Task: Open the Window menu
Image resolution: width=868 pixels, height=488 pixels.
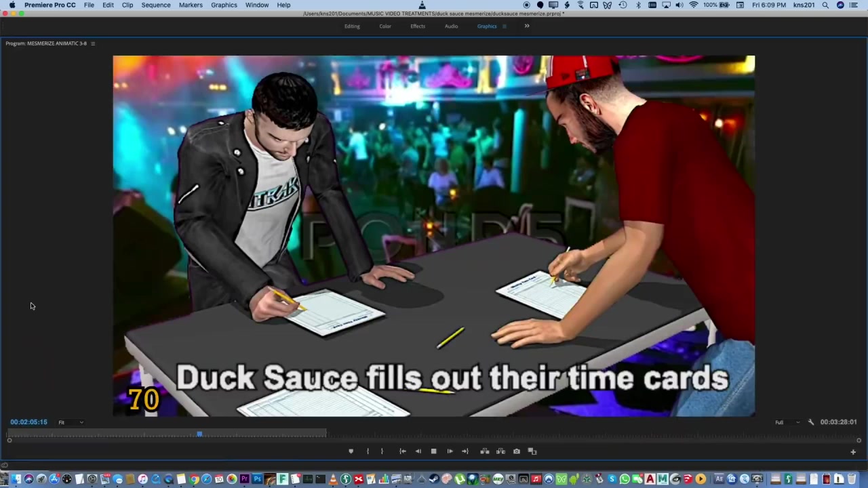Action: click(257, 5)
